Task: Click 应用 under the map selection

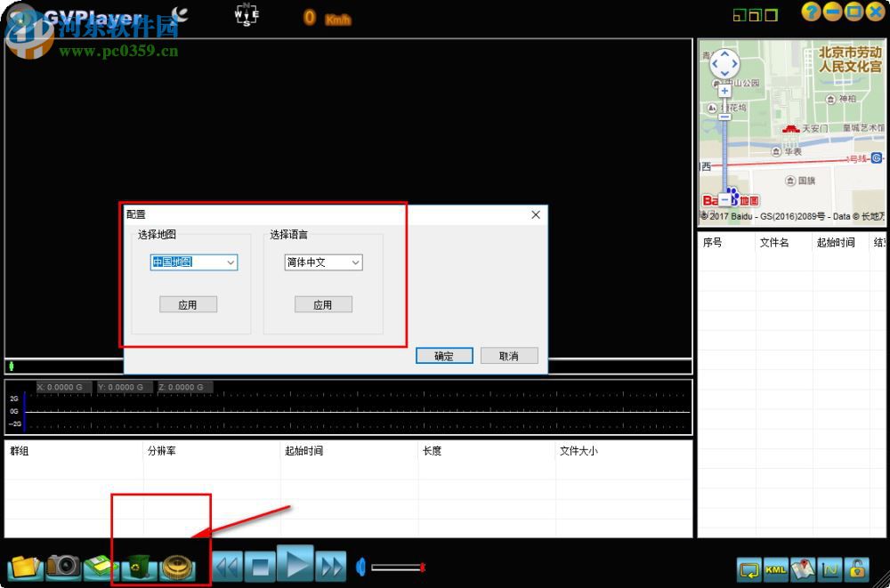Action: 188,303
